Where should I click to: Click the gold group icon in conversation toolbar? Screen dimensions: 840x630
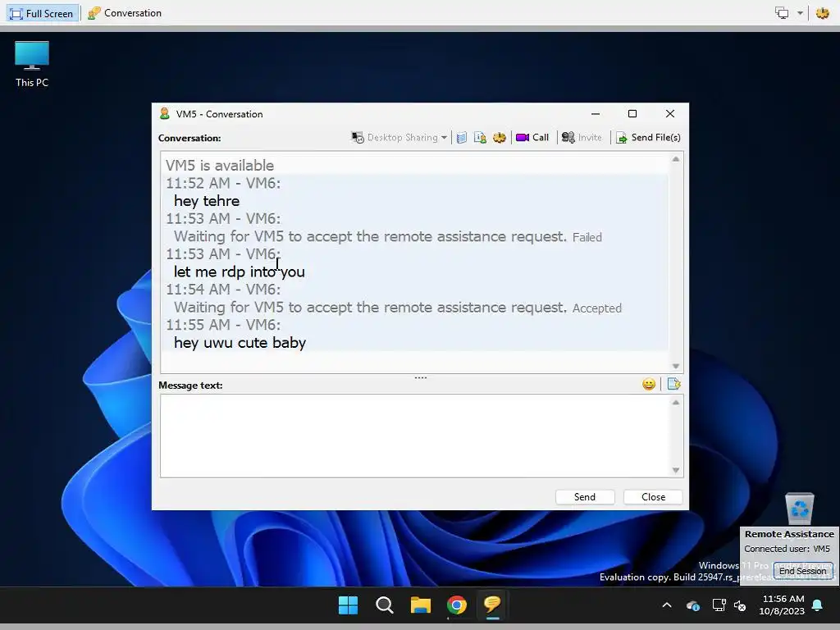pyautogui.click(x=500, y=138)
